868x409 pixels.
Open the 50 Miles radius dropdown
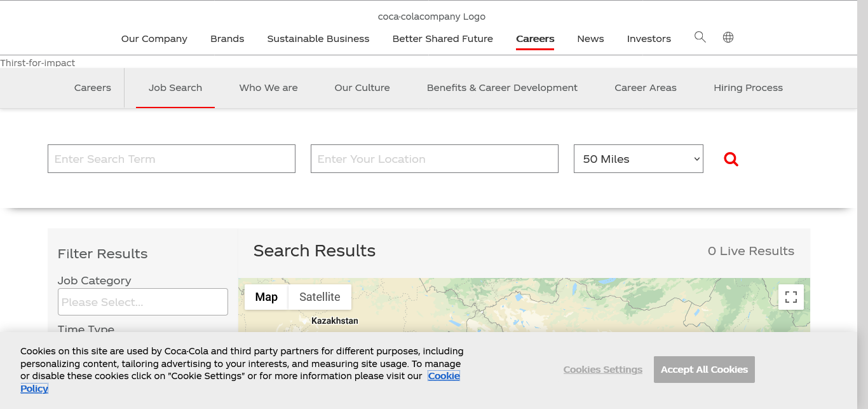tap(638, 159)
